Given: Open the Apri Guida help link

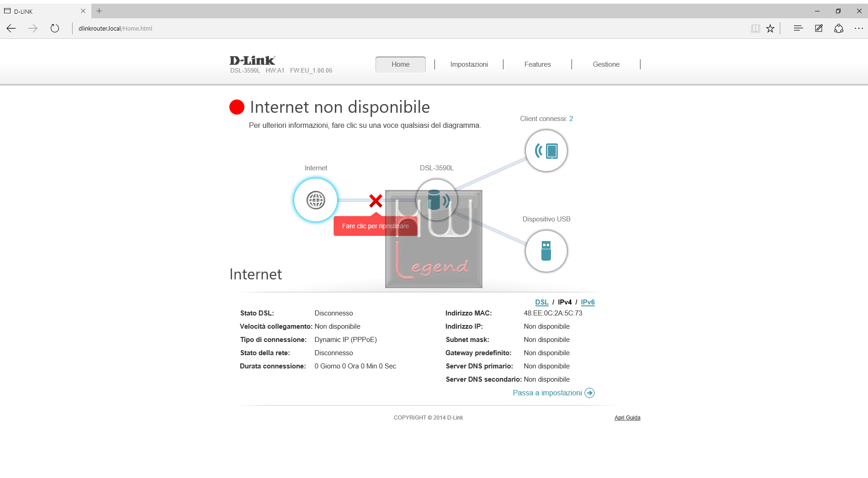Looking at the screenshot, I should coord(627,418).
